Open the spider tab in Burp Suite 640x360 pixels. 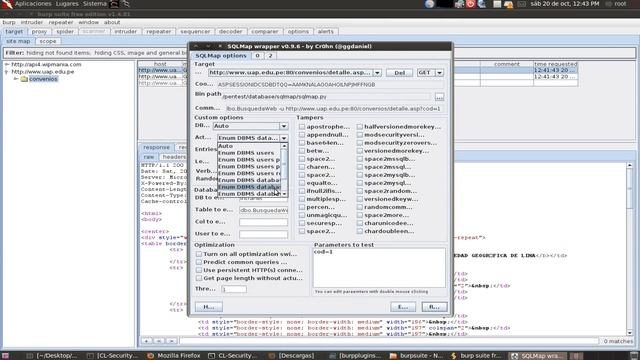65,31
